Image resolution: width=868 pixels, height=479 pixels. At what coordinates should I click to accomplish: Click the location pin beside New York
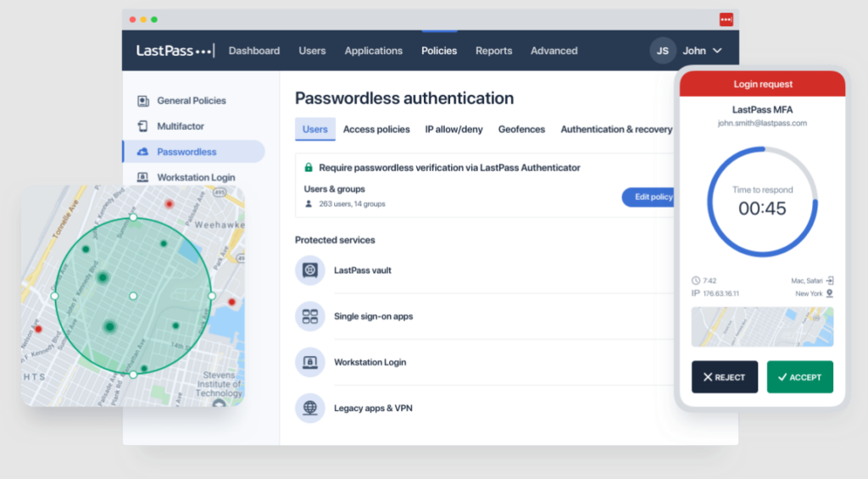[829, 293]
